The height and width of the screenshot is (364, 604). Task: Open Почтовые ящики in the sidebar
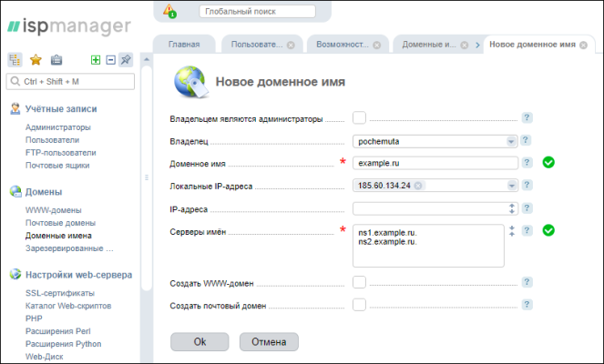[57, 165]
